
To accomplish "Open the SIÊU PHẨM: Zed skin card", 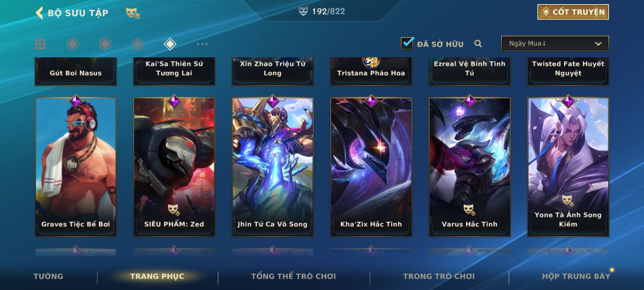I will 174,167.
